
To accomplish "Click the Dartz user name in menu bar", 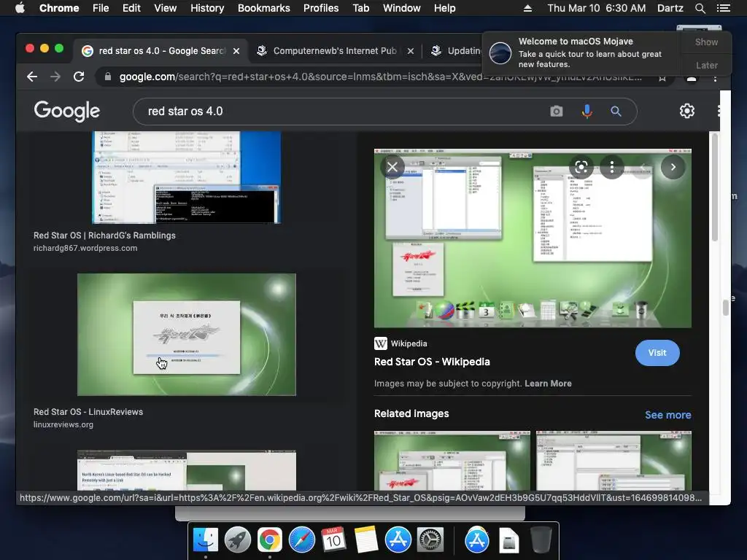I will (x=670, y=8).
